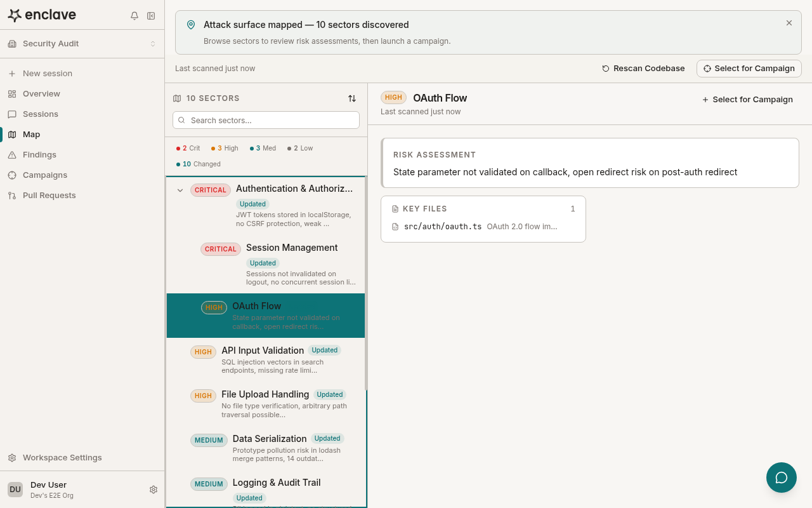Click the user settings gear icon
This screenshot has width=812, height=508.
[154, 490]
